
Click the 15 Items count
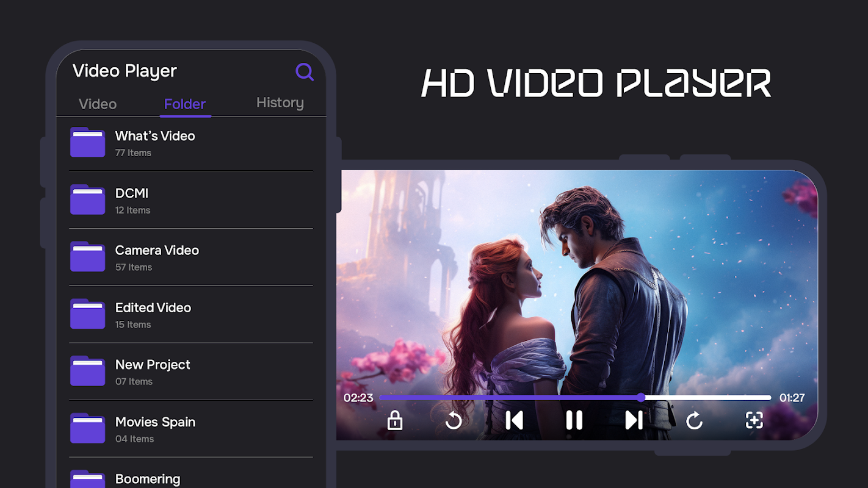(133, 325)
